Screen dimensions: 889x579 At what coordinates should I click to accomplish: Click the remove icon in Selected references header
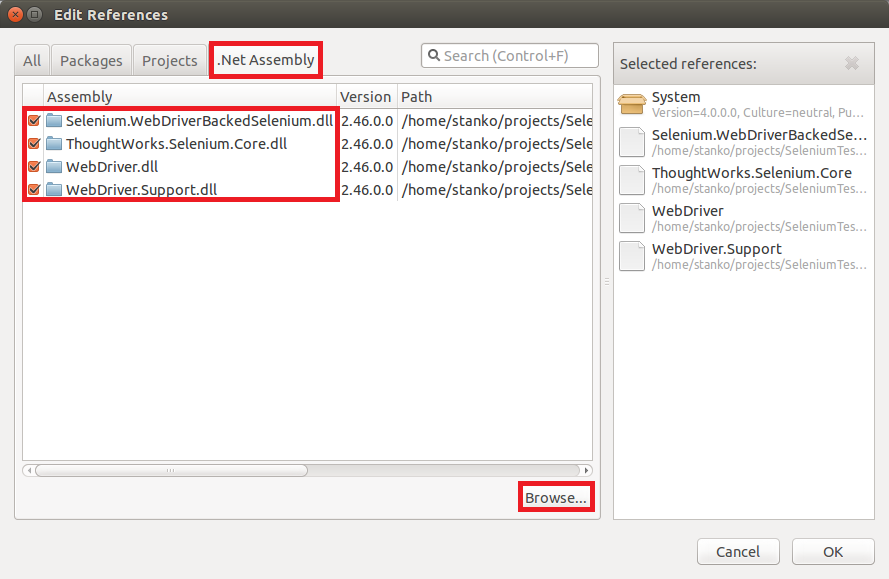tap(852, 64)
